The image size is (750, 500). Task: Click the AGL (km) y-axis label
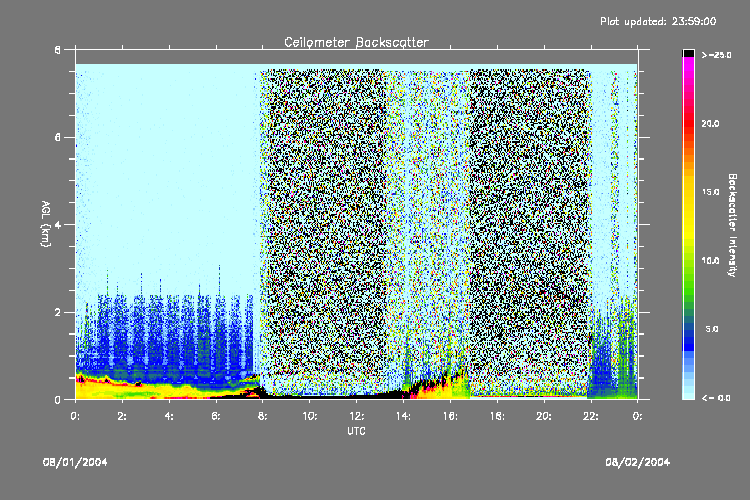click(x=45, y=224)
